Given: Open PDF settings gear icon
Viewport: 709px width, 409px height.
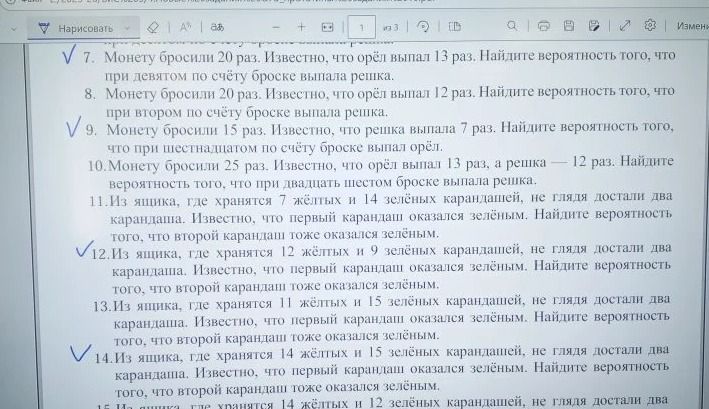Looking at the screenshot, I should click(x=650, y=25).
